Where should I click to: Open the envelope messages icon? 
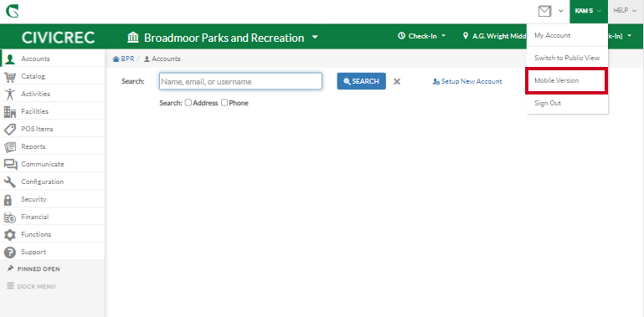(544, 11)
